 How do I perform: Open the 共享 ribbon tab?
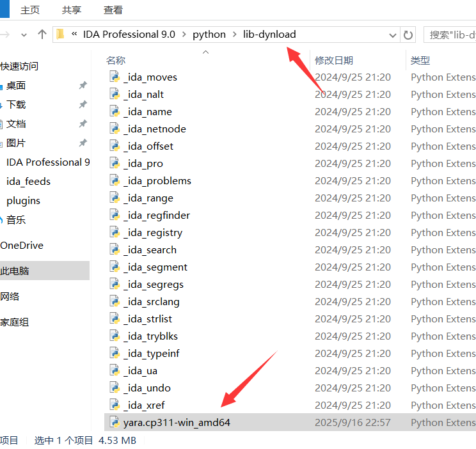72,10
